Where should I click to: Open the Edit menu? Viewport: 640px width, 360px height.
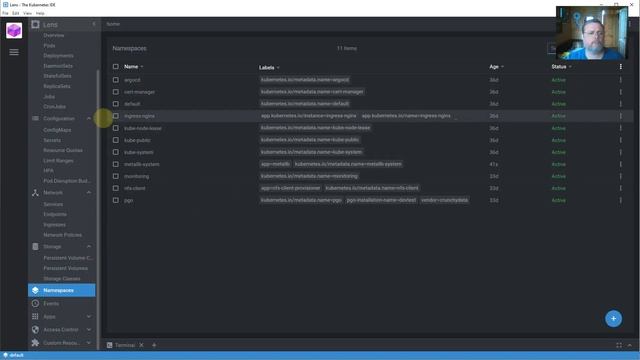[x=16, y=13]
